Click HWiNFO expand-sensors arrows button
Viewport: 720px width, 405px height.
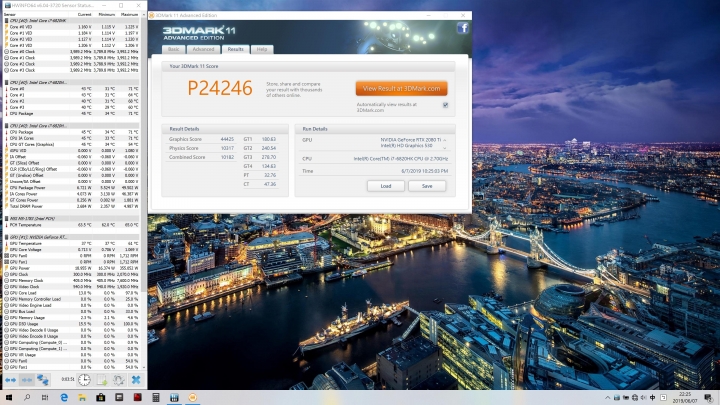(x=10, y=380)
